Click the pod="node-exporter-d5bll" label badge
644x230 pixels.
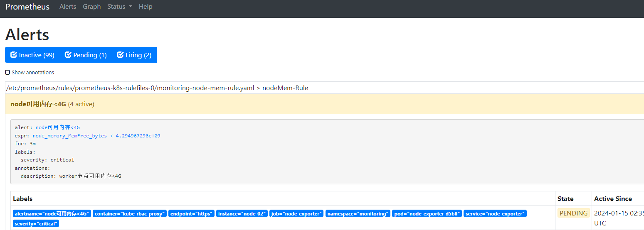tap(427, 214)
